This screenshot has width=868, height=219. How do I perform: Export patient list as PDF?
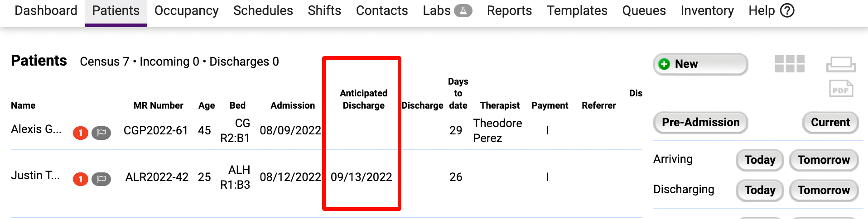pyautogui.click(x=841, y=88)
